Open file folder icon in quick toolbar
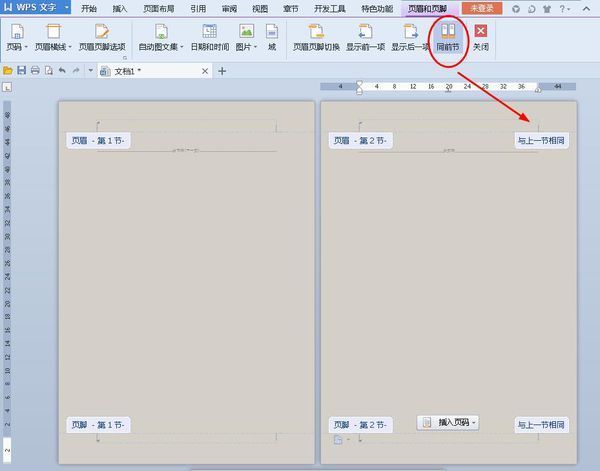The image size is (600, 471). pos(8,70)
